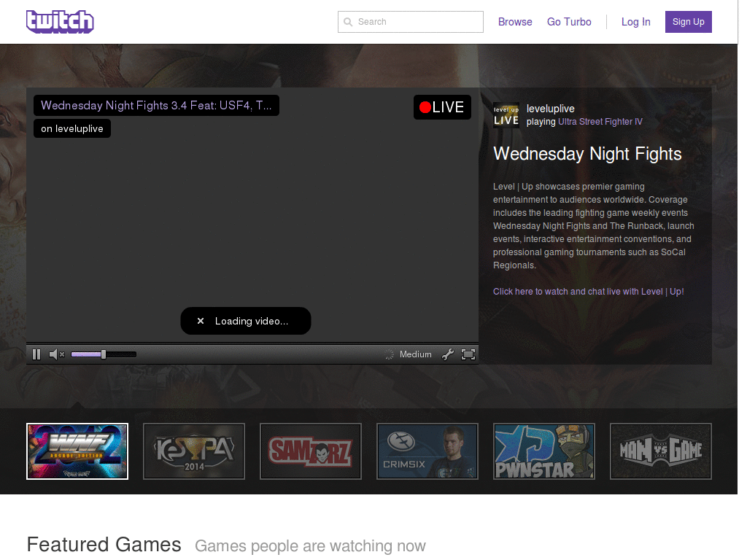Click the Sign Up button
The height and width of the screenshot is (560, 747).
click(689, 22)
